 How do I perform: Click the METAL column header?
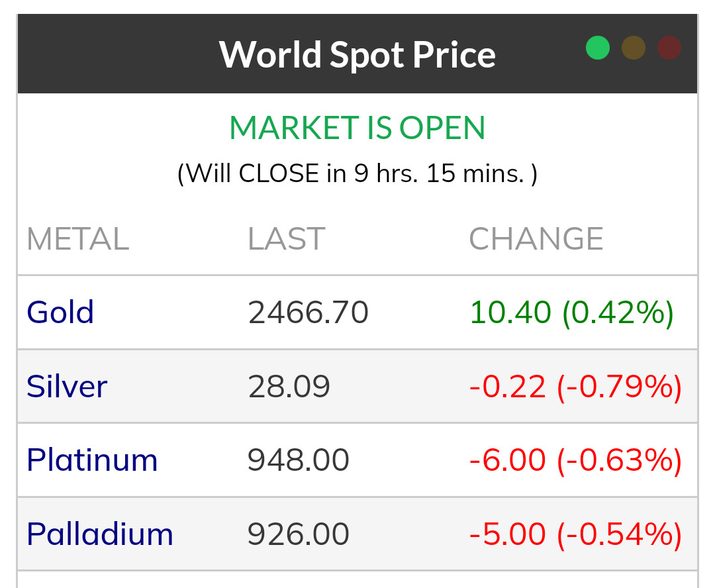click(x=77, y=240)
